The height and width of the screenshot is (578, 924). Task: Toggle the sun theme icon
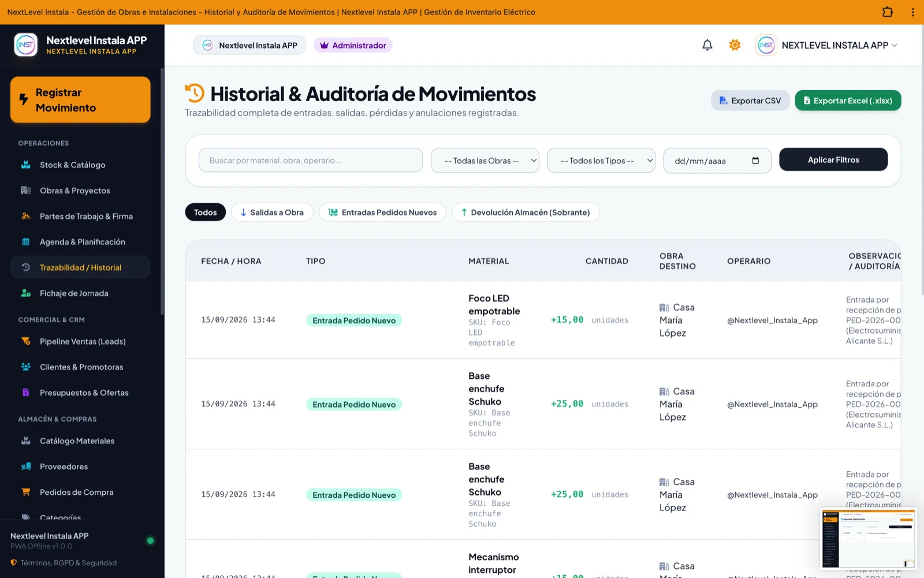(735, 45)
